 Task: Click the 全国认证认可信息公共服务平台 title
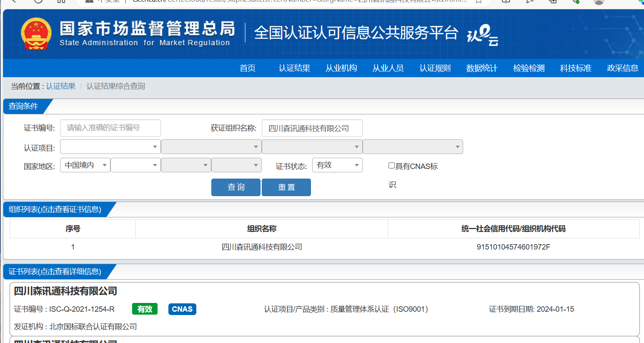pos(356,33)
